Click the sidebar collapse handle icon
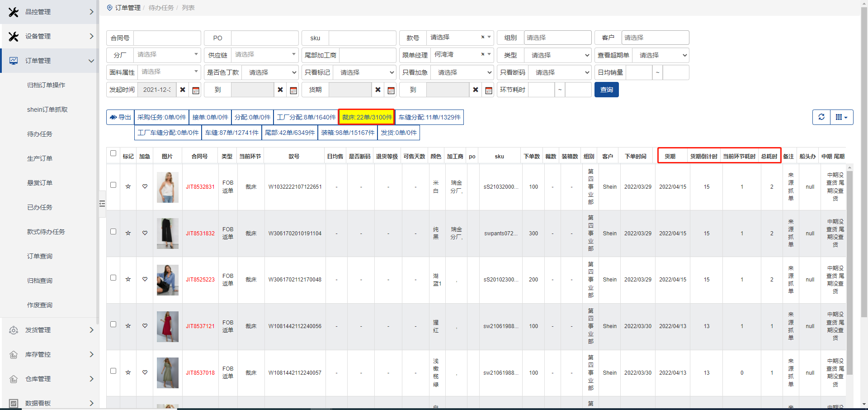Image resolution: width=868 pixels, height=410 pixels. tap(102, 204)
